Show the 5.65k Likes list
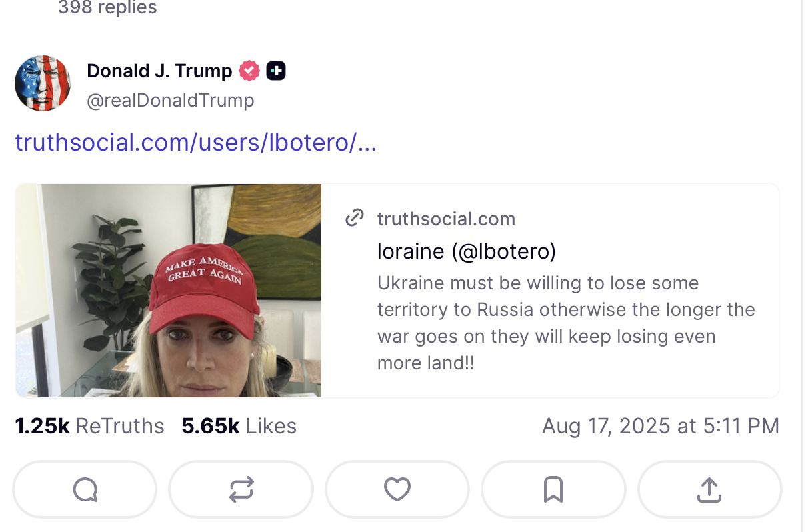 click(x=239, y=426)
